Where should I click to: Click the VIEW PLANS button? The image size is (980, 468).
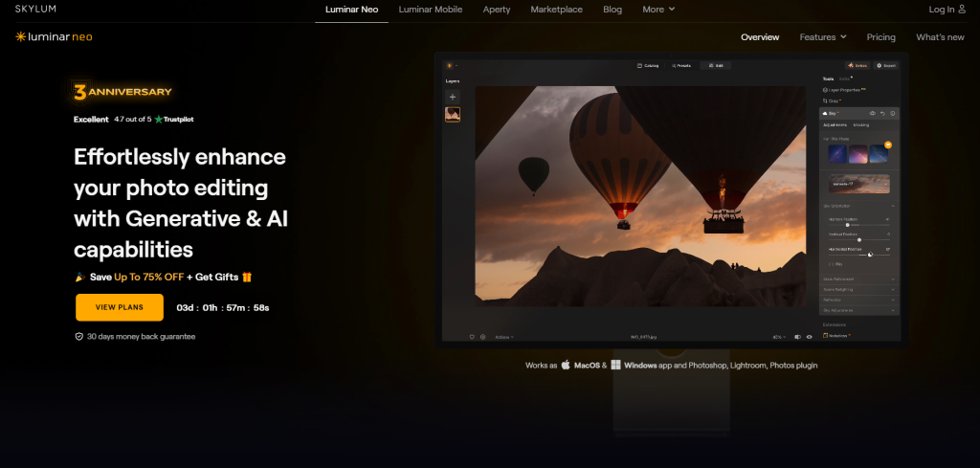pos(120,307)
